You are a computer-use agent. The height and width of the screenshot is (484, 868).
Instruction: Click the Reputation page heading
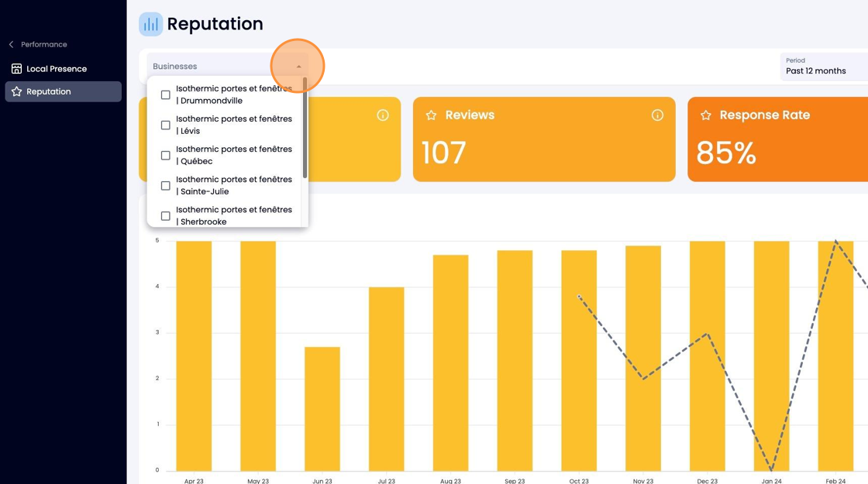click(x=215, y=24)
